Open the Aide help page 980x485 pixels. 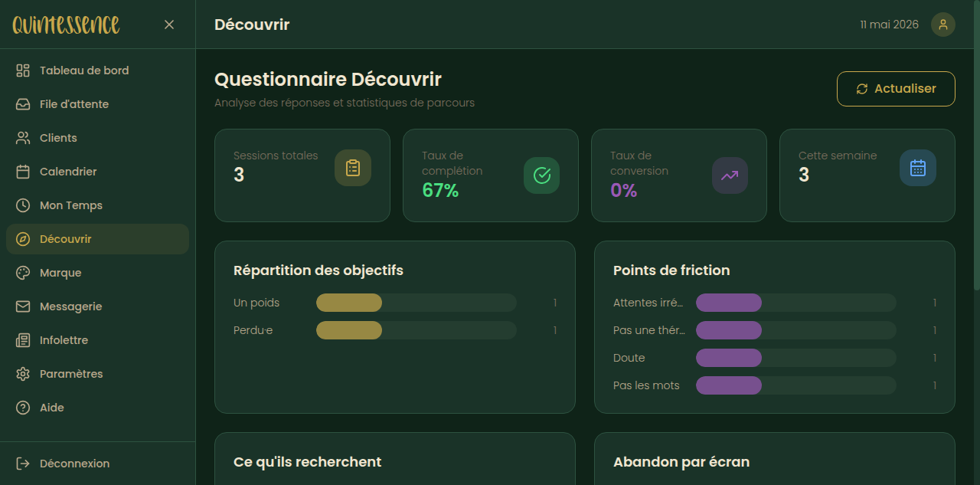[97, 408]
